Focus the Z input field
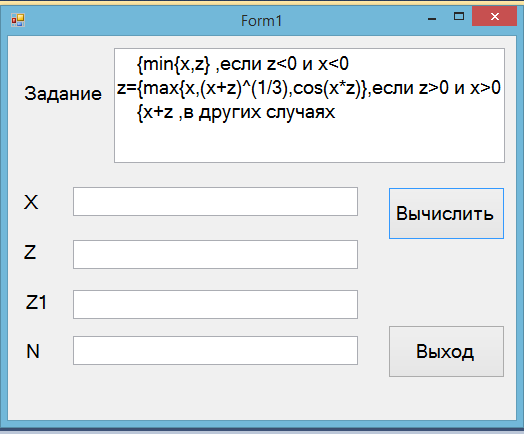524x434 pixels. 215,254
